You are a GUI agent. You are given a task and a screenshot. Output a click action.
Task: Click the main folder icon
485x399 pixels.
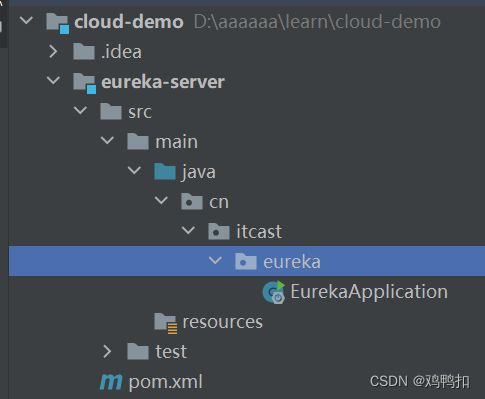coord(138,141)
